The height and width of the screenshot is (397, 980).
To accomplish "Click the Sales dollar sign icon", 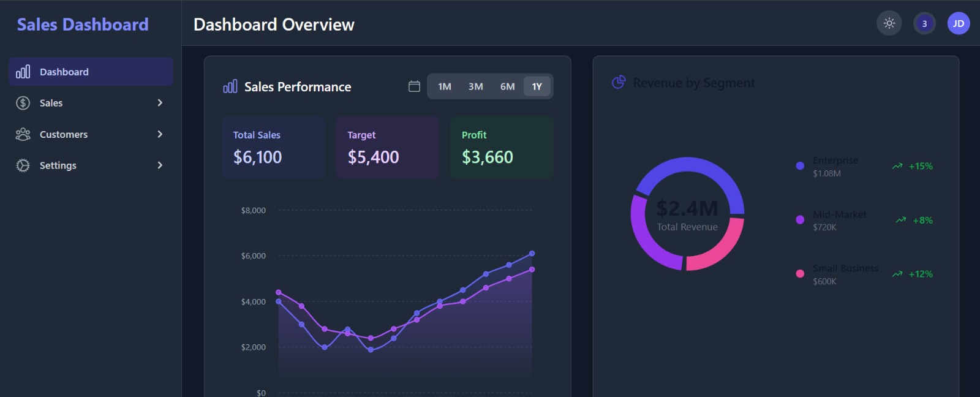I will point(23,103).
